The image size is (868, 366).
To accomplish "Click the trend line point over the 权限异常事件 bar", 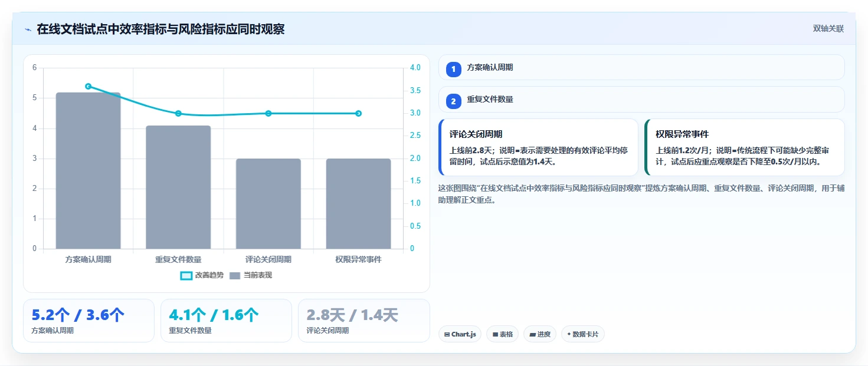I will [358, 113].
